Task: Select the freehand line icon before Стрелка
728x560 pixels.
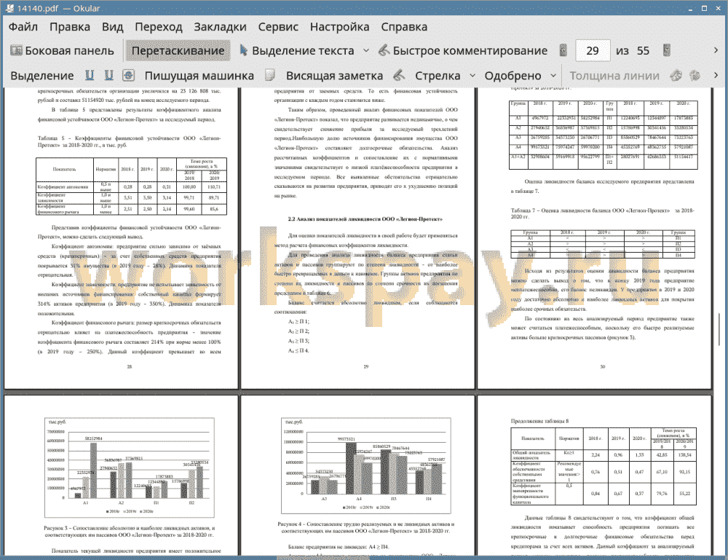Action: 399,75
